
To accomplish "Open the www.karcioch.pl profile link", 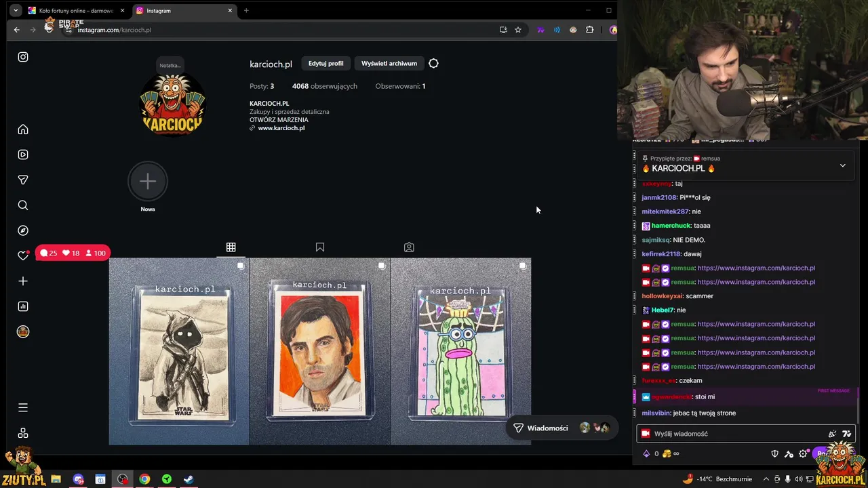I will (281, 128).
